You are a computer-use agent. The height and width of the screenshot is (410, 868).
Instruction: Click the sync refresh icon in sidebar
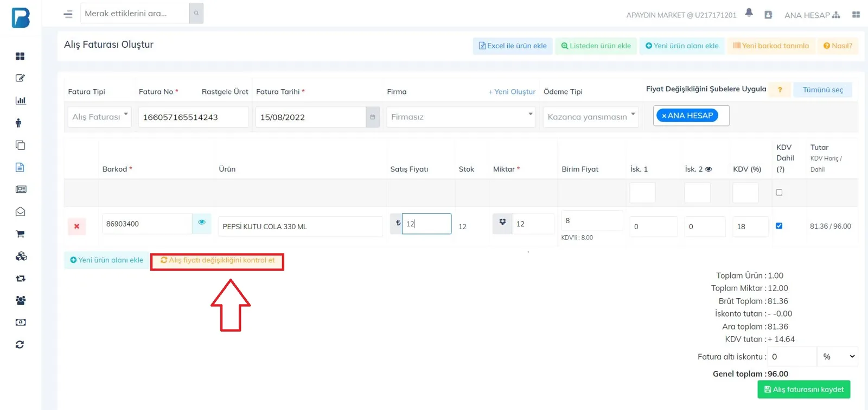(20, 345)
